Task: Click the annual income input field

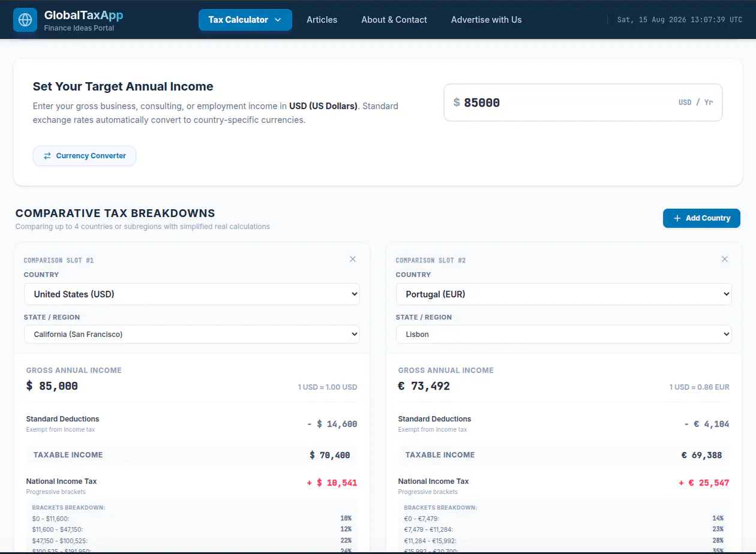Action: click(583, 103)
